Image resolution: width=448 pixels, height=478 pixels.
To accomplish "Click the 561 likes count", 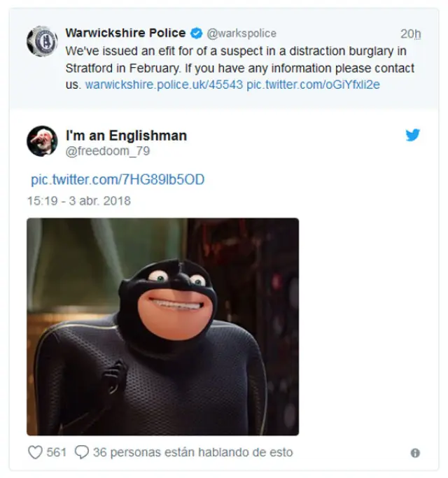I will [57, 452].
